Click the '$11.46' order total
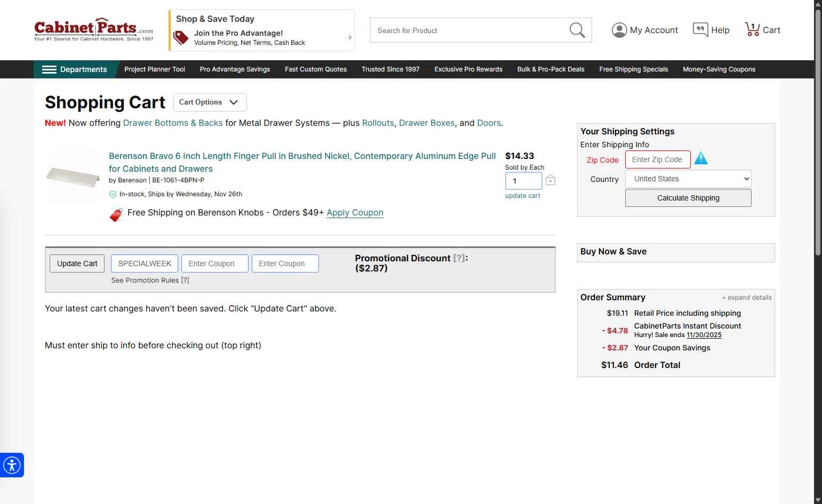 click(x=614, y=365)
